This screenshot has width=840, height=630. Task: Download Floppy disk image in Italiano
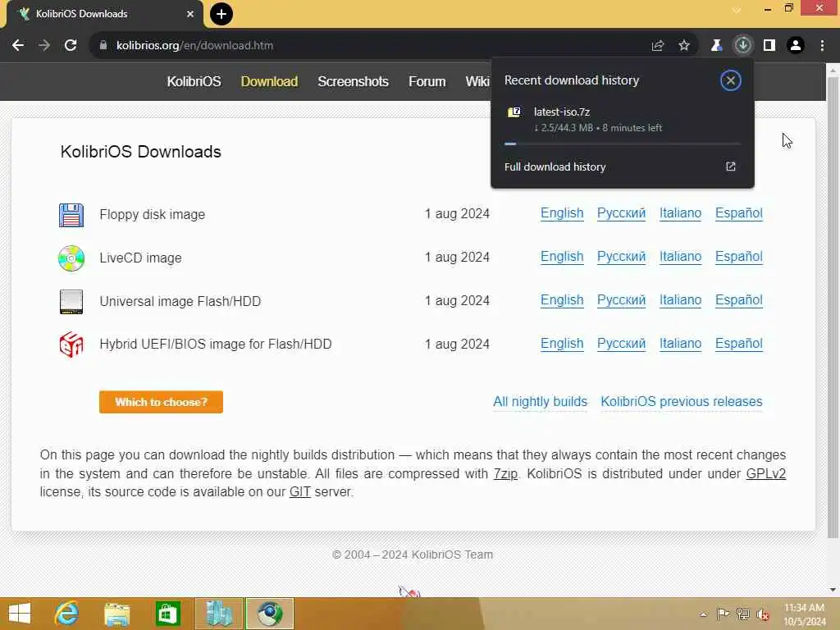680,213
